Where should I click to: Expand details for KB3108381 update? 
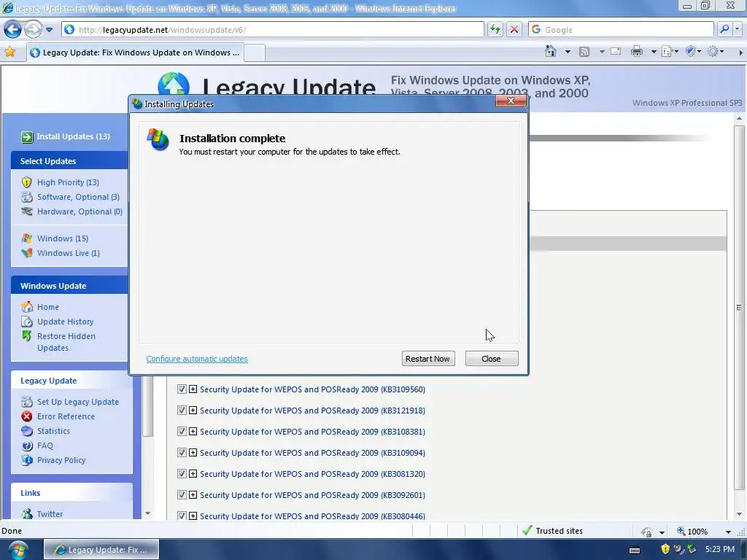pyautogui.click(x=193, y=432)
